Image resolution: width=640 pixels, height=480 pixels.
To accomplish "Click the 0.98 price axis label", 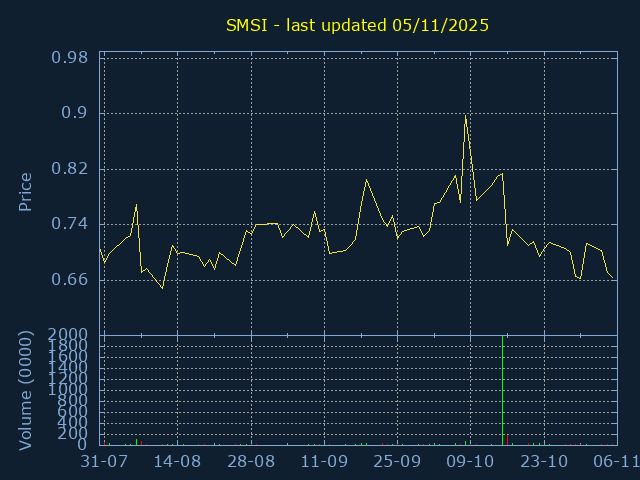I will (69, 58).
